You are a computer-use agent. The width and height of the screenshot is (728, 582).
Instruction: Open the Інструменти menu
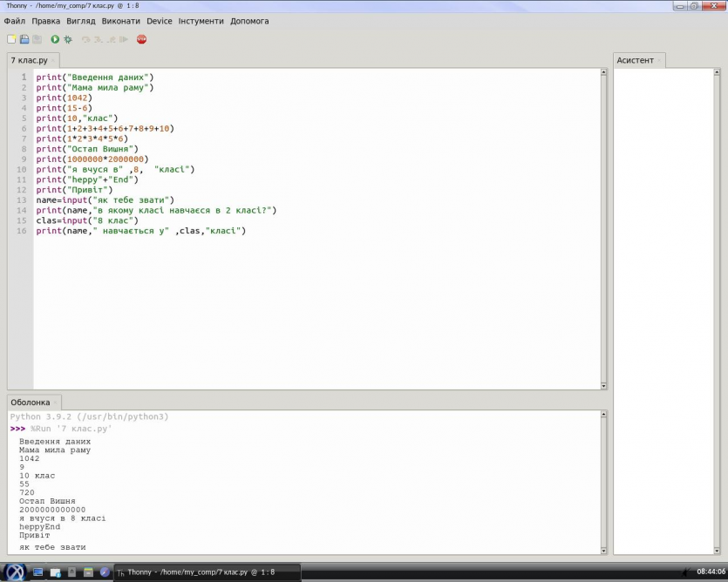(x=201, y=21)
